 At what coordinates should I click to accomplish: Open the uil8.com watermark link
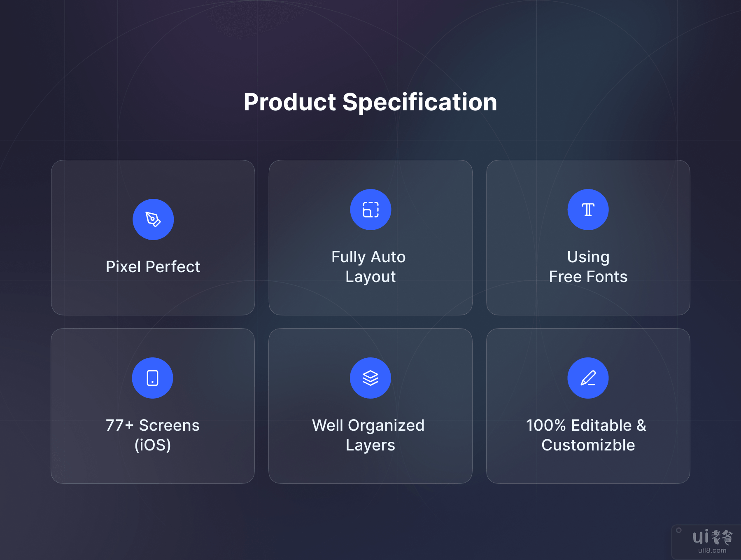point(712,551)
